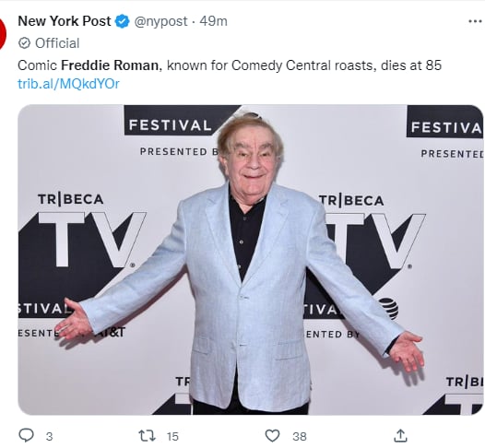
Task: Click the share upload icon
Action: (400, 435)
